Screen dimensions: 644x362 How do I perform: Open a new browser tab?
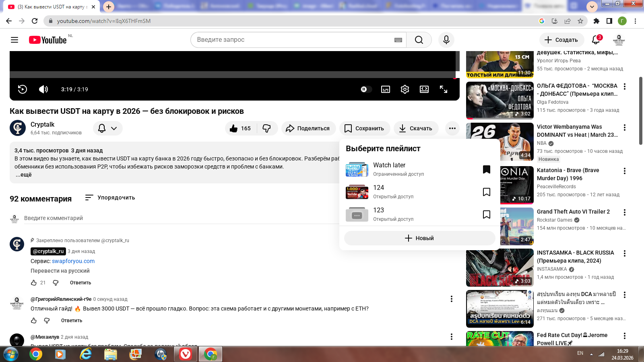pyautogui.click(x=109, y=6)
